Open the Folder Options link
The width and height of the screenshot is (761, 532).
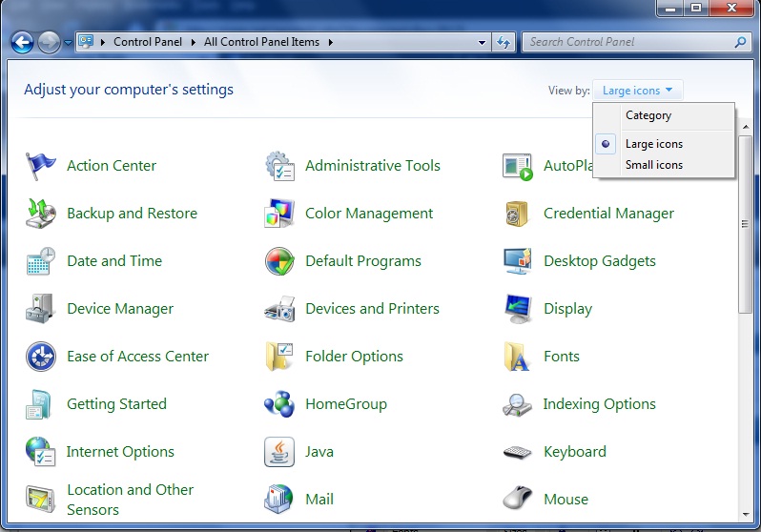[x=355, y=357]
